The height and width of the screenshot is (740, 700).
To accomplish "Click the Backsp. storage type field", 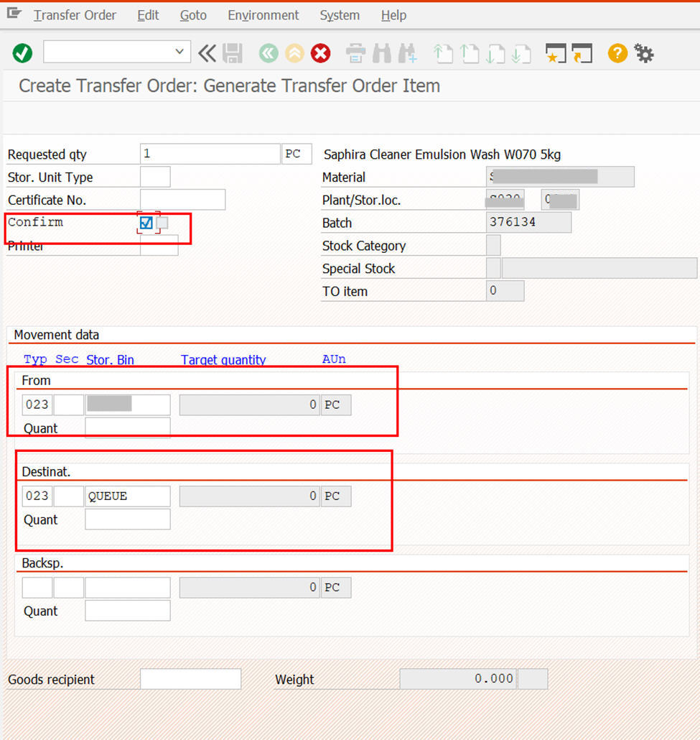I will point(37,588).
